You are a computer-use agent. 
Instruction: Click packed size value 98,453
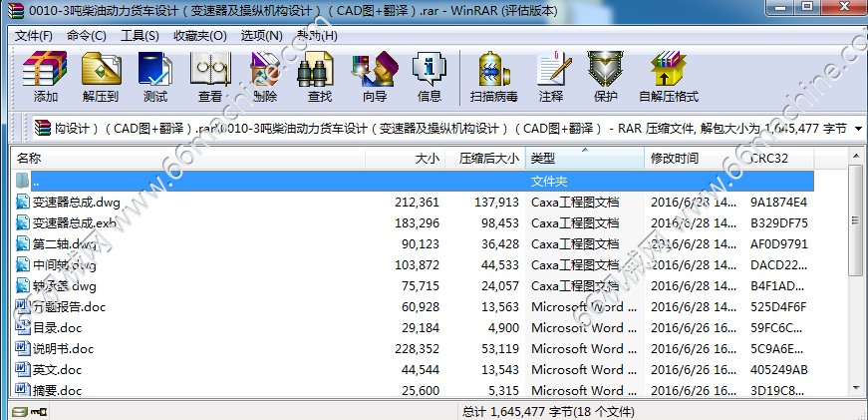[500, 223]
